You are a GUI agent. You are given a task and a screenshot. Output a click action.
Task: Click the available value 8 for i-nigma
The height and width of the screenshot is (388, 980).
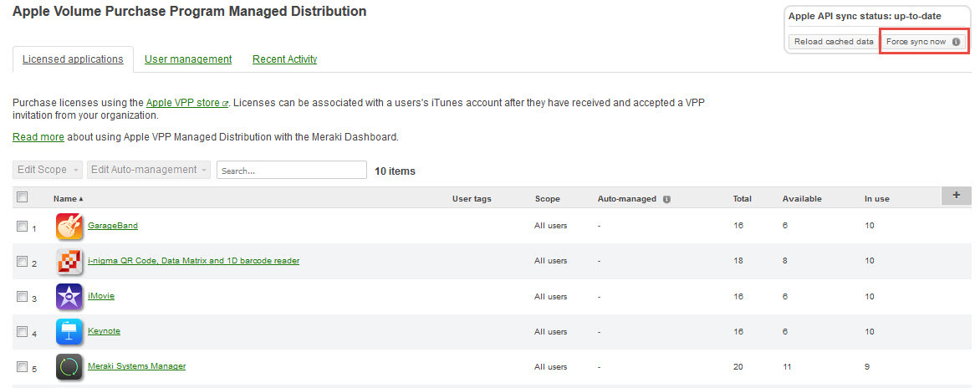[x=785, y=261]
